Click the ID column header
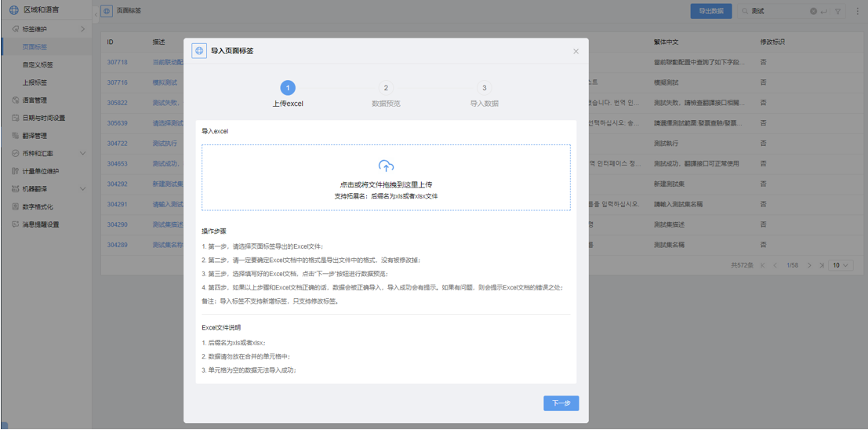Viewport: 868px width, 430px height. pos(110,42)
